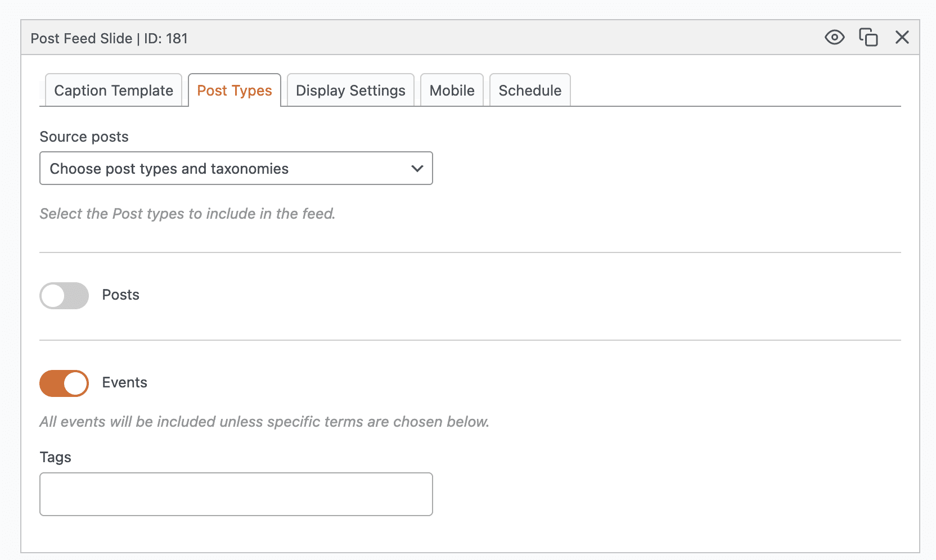Close the Post Feed Slide panel
The image size is (936, 560).
(x=902, y=38)
